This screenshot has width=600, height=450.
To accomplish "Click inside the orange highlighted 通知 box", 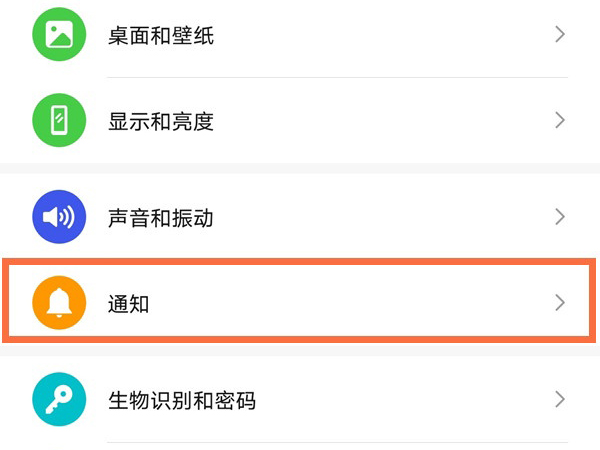I will pyautogui.click(x=350, y=302).
